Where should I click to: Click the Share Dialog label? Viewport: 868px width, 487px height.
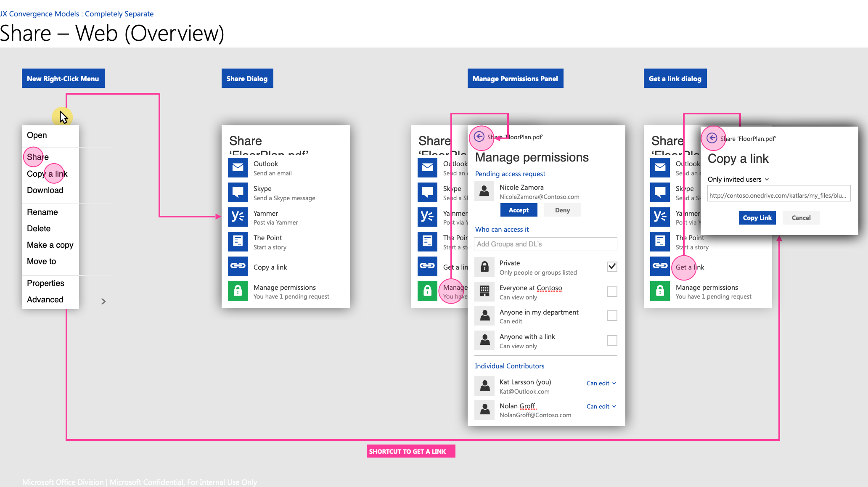tap(247, 78)
